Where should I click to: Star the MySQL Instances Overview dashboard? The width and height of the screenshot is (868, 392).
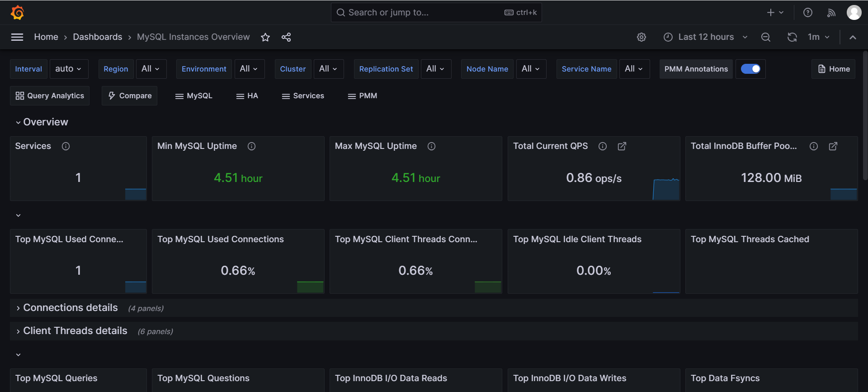(265, 37)
